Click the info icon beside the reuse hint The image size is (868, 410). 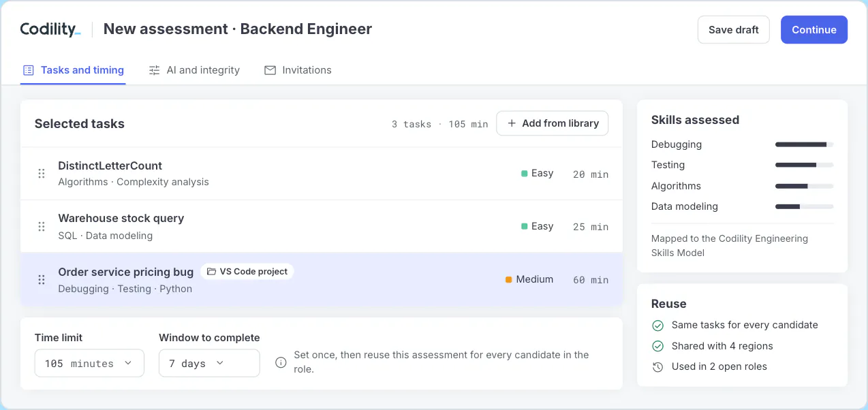pyautogui.click(x=281, y=362)
